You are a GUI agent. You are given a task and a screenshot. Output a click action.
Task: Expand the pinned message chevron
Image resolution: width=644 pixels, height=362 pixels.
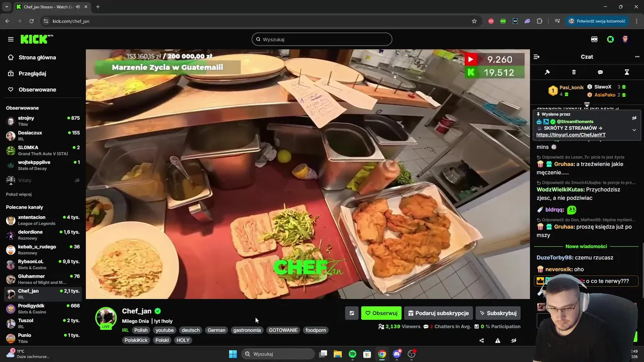pyautogui.click(x=634, y=130)
